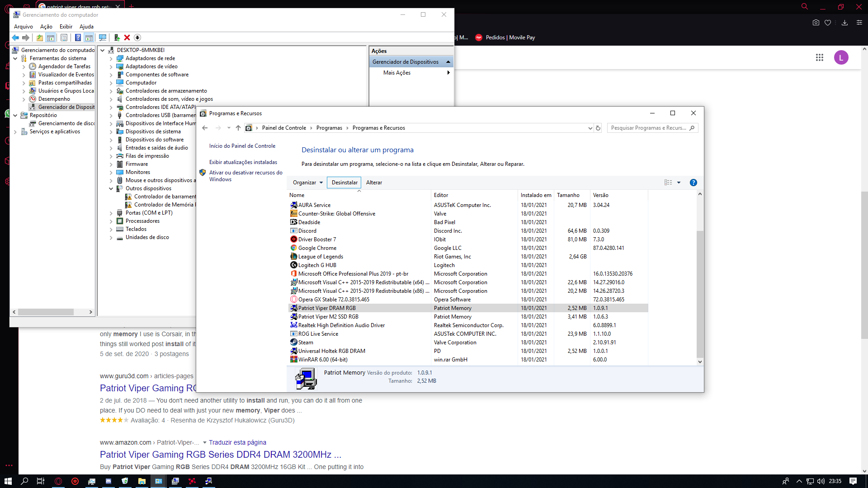Viewport: 868px width, 488px height.
Task: Open Patriot Viper Gaming RGB Series DDR4 result link
Action: click(221, 455)
